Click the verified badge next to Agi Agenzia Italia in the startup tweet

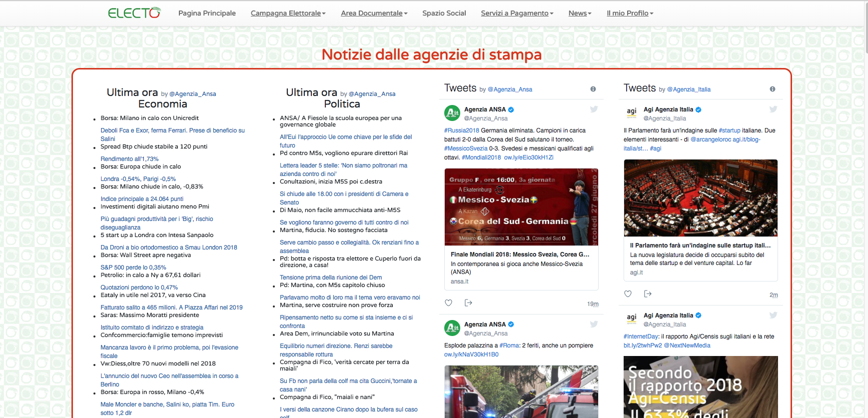[x=699, y=109]
